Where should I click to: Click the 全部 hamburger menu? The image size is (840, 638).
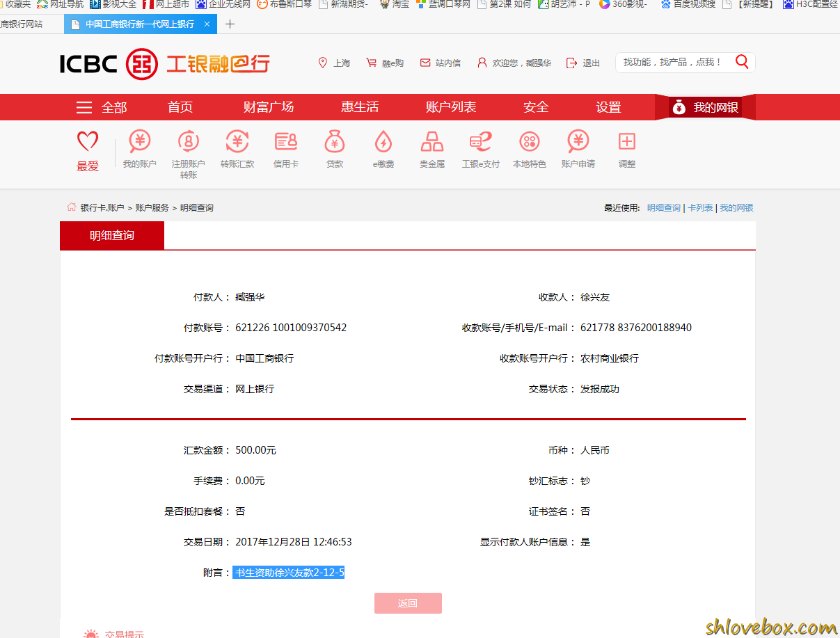102,107
